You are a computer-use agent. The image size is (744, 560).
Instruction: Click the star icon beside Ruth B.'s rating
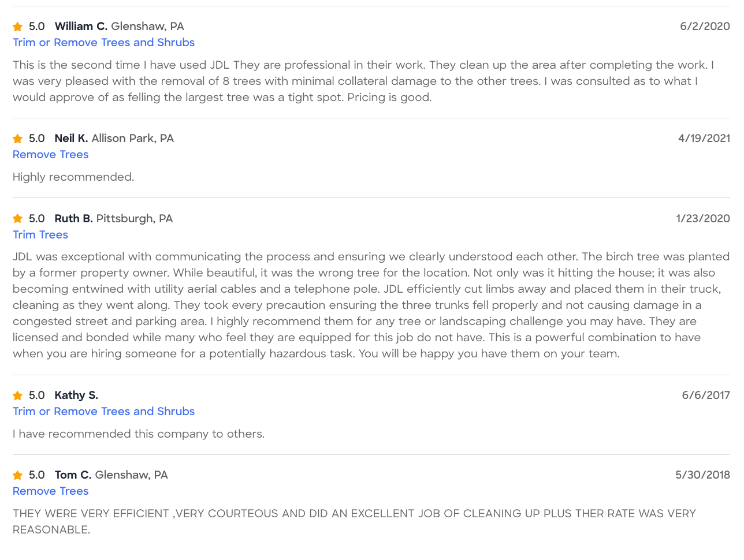(17, 218)
